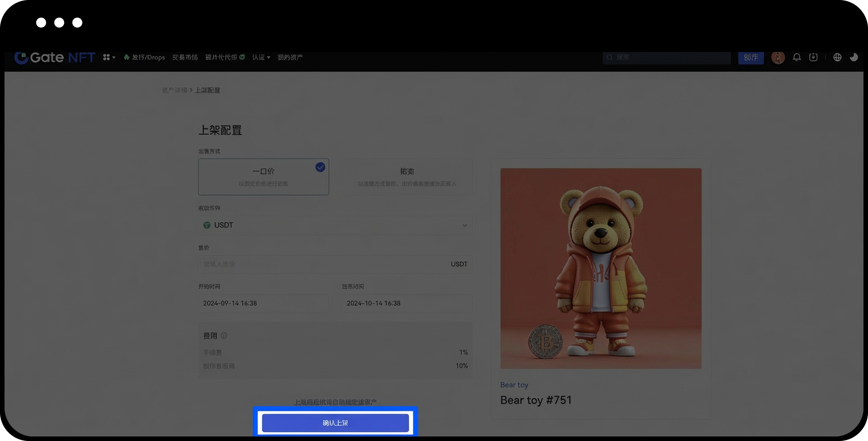
Task: Select the auction sale option
Action: point(407,177)
